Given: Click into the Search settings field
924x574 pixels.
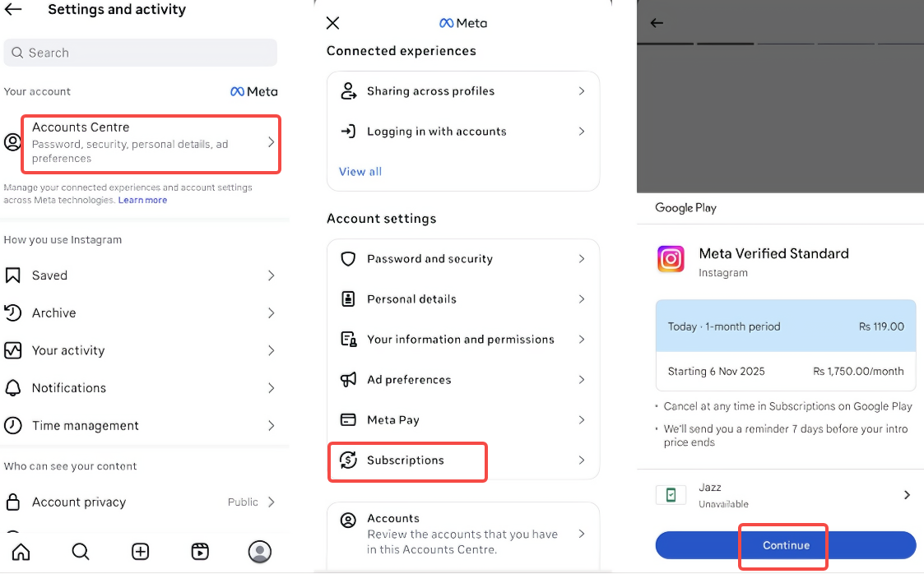Looking at the screenshot, I should pos(141,53).
